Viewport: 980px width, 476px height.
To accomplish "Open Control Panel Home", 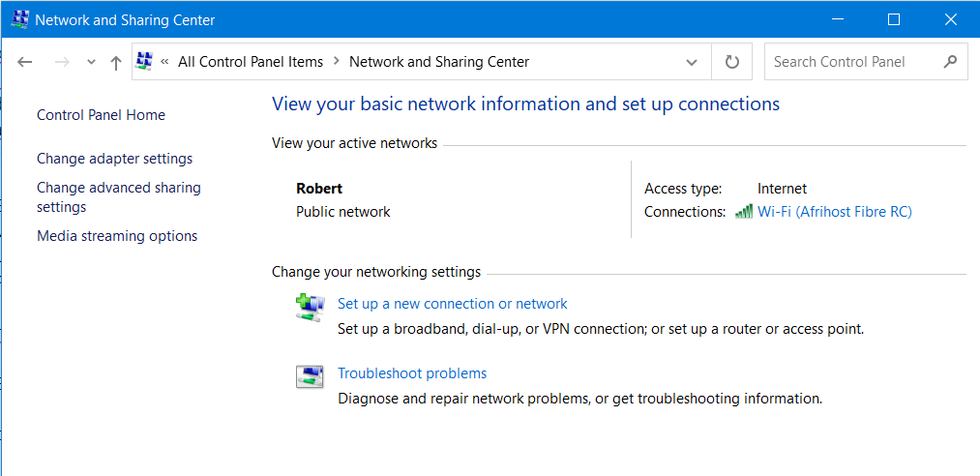I will pyautogui.click(x=101, y=115).
